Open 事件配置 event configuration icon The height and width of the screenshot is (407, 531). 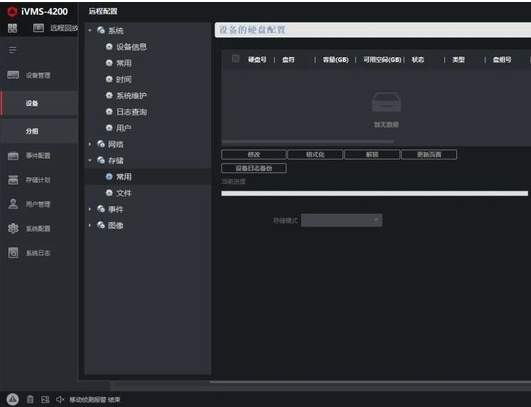click(13, 156)
